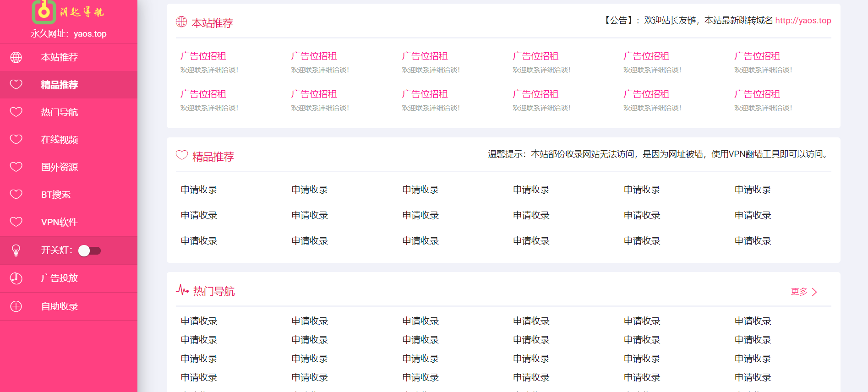The image size is (868, 392).
Task: Open the http://yaos.top announcement link
Action: (x=802, y=21)
